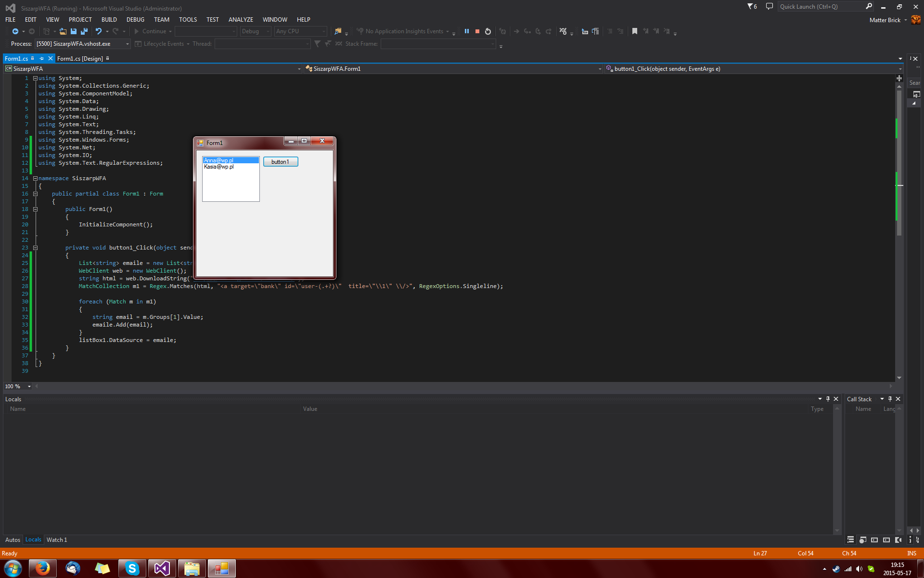Open the Any CPU platform dropdown
Viewport: 924px width, 578px height.
[x=324, y=31]
